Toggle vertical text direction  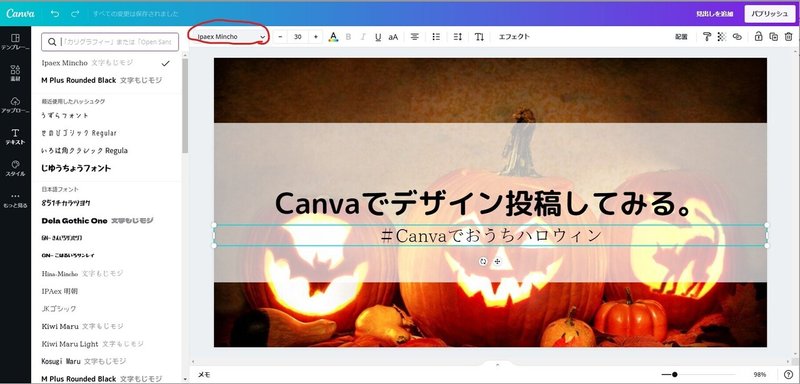pyautogui.click(x=479, y=37)
